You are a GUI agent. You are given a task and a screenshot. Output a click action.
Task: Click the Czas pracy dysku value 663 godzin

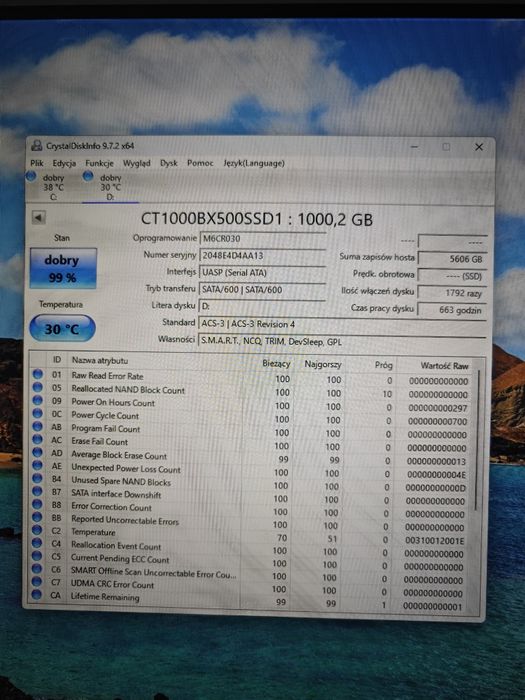[x=452, y=310]
